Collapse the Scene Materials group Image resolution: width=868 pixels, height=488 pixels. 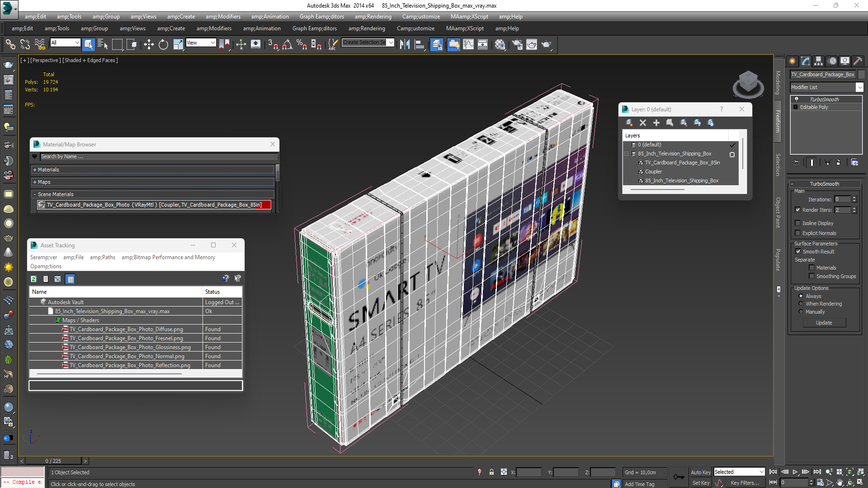[153, 194]
